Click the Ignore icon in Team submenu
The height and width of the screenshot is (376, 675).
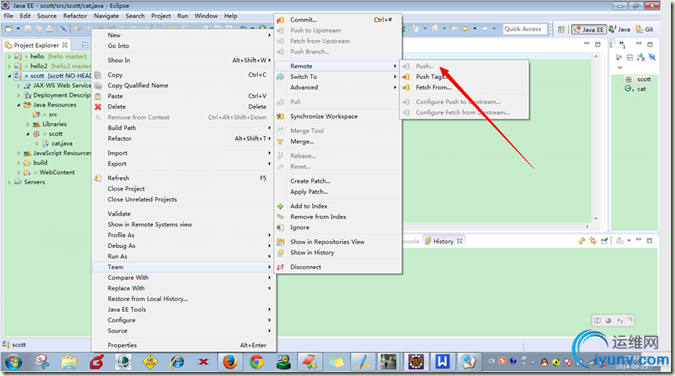(280, 227)
